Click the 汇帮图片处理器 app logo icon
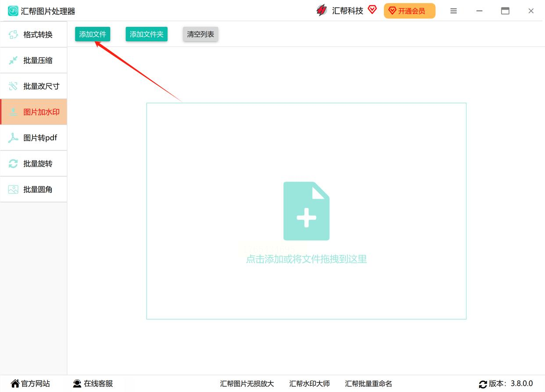The width and height of the screenshot is (545, 392). 13,11
